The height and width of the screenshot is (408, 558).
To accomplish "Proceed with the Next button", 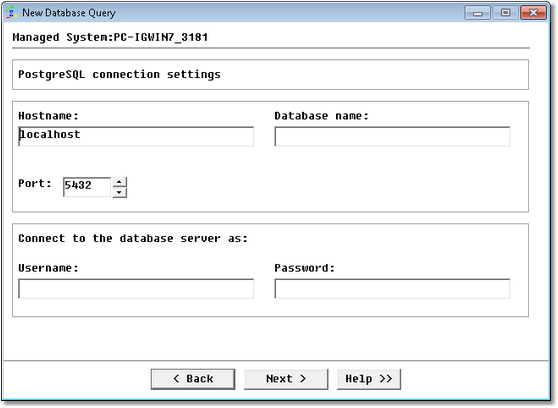I will [286, 379].
